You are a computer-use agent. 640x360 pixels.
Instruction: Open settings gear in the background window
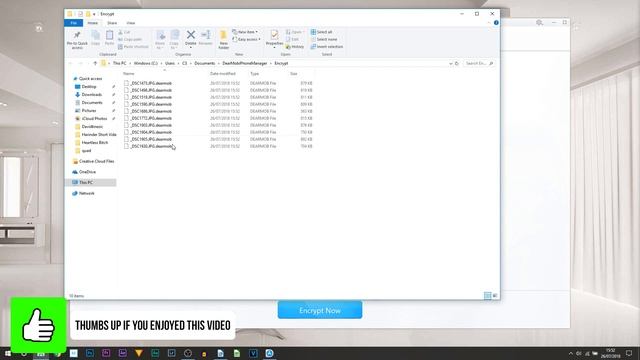click(x=539, y=22)
